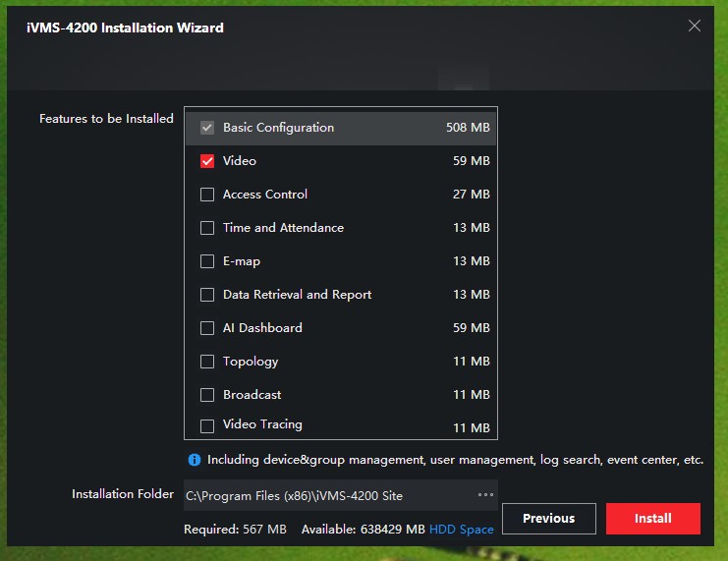Go back with the Previous button
The height and width of the screenshot is (561, 728).
tap(548, 519)
